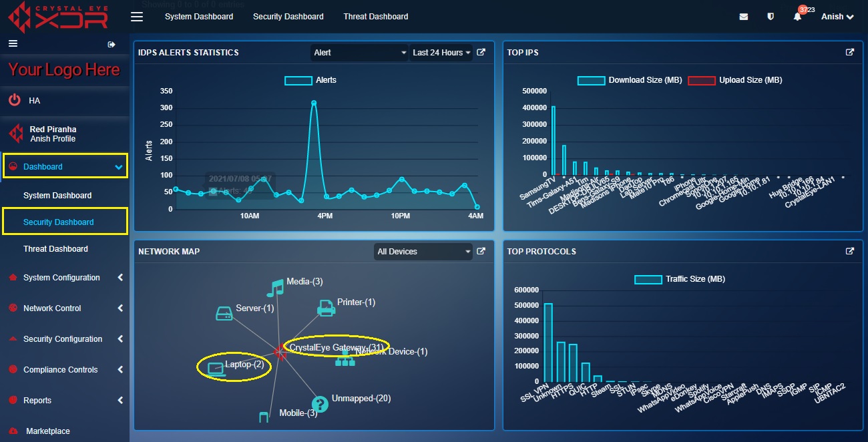868x442 pixels.
Task: Pop out the Top IPs panel
Action: click(x=850, y=52)
